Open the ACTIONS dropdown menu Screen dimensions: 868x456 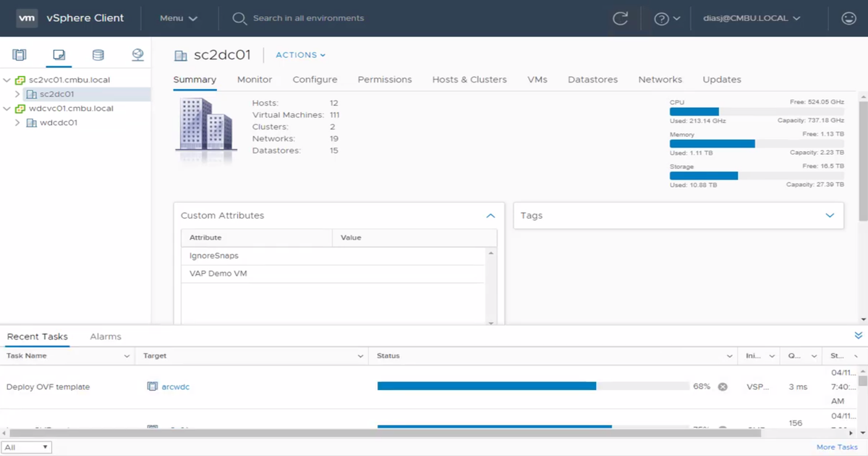299,55
